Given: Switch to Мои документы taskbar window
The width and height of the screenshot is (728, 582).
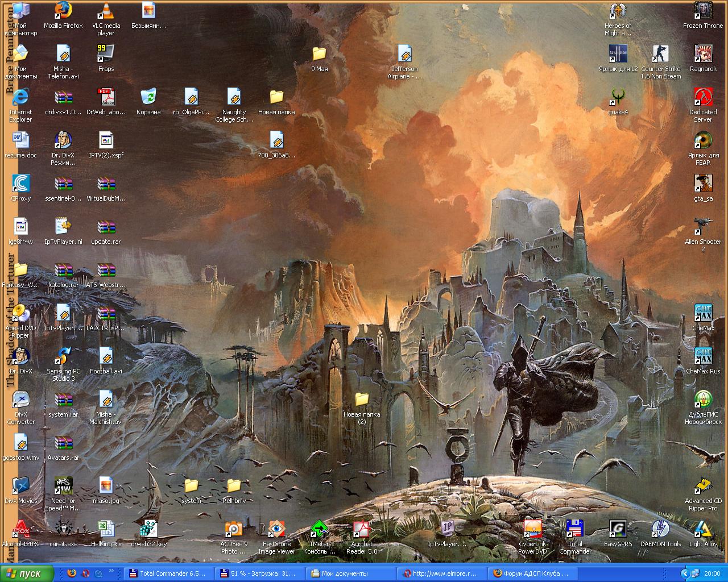Looking at the screenshot, I should 350,573.
